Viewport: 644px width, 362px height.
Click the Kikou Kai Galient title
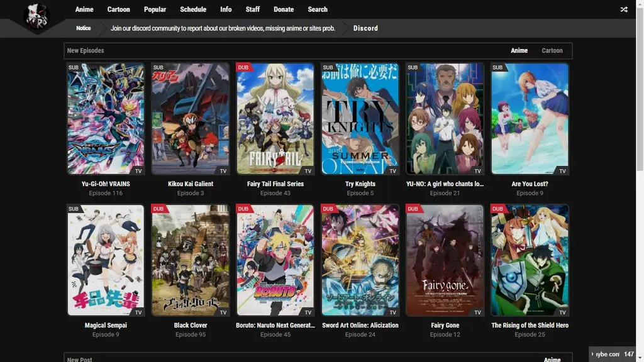[x=191, y=184]
